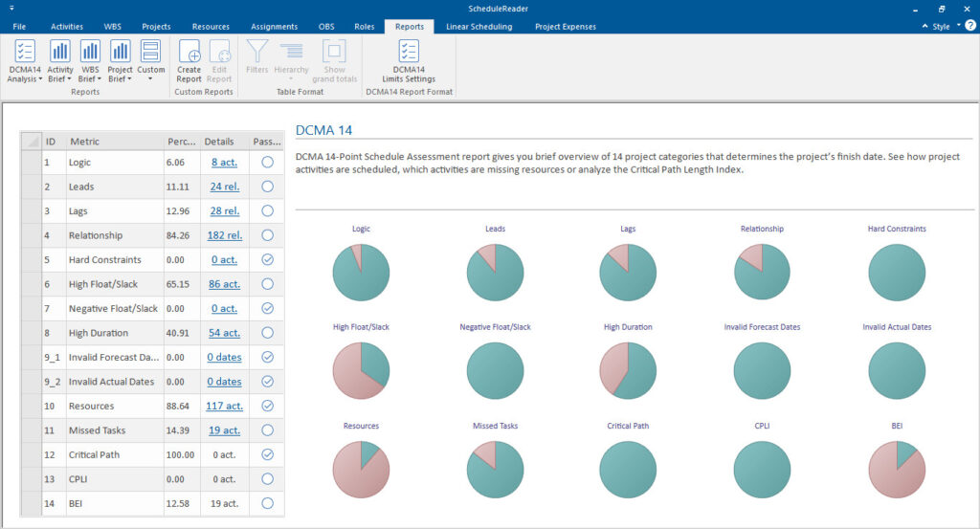
Task: Click the Filters funnel icon
Action: (x=256, y=52)
